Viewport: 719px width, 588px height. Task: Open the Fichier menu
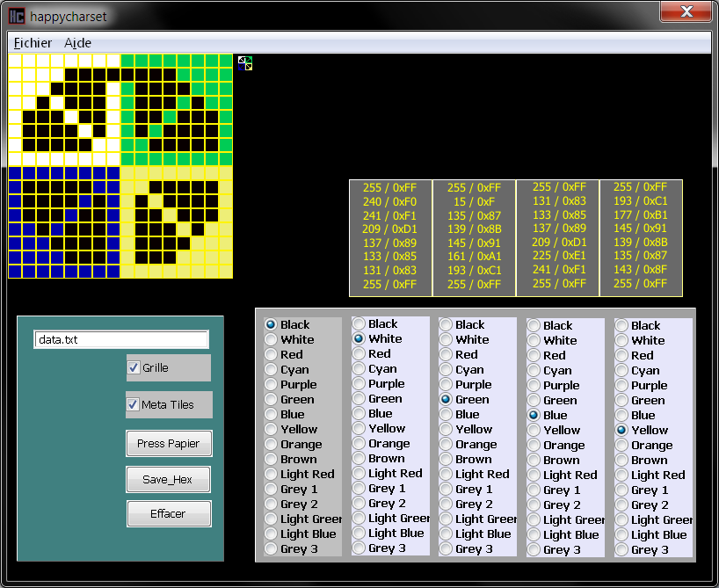point(33,43)
